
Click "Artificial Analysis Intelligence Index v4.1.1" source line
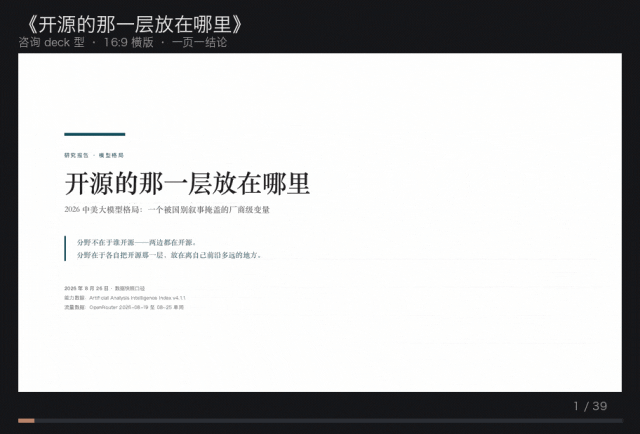click(x=125, y=298)
